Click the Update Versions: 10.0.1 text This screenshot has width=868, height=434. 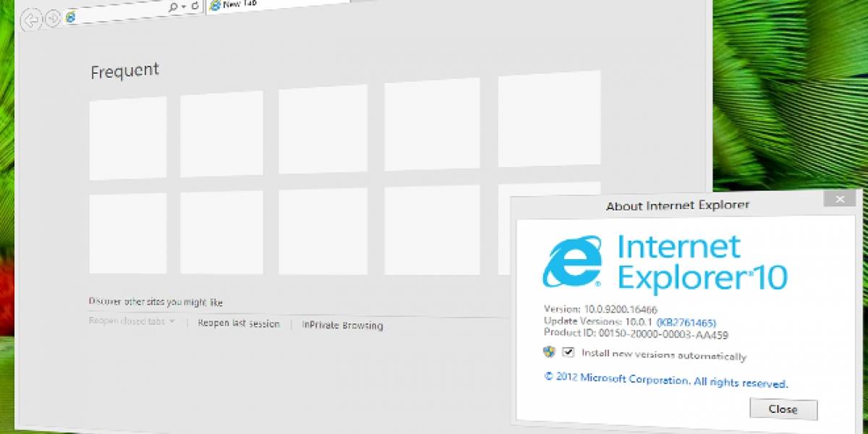[597, 320]
